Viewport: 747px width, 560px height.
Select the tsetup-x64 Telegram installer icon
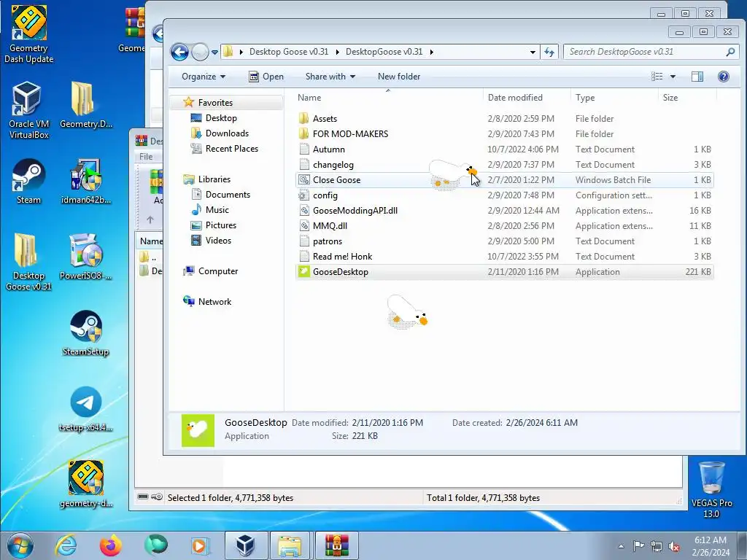(x=86, y=408)
